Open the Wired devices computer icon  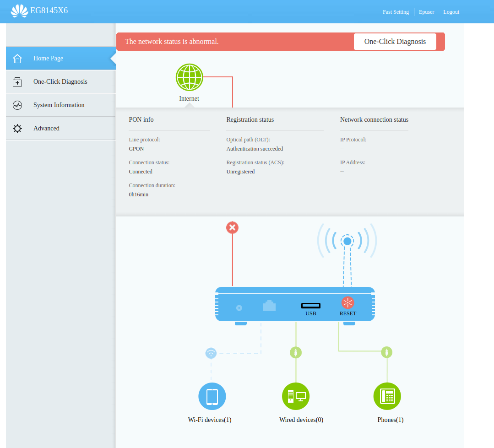[x=296, y=396]
